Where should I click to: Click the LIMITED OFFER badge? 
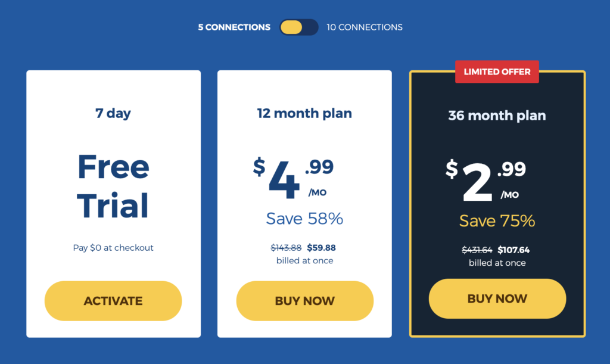click(x=497, y=71)
